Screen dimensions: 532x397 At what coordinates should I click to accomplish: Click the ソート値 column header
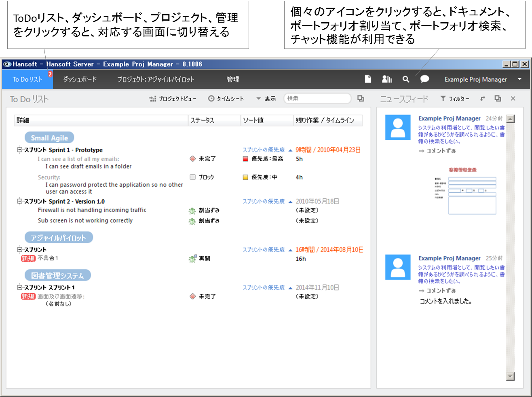267,120
